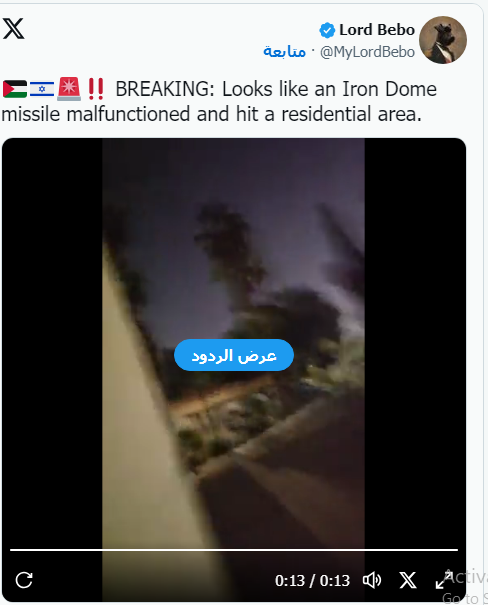488x605 pixels.
Task: Click the red siren emoji in the tweet
Action: [x=69, y=89]
